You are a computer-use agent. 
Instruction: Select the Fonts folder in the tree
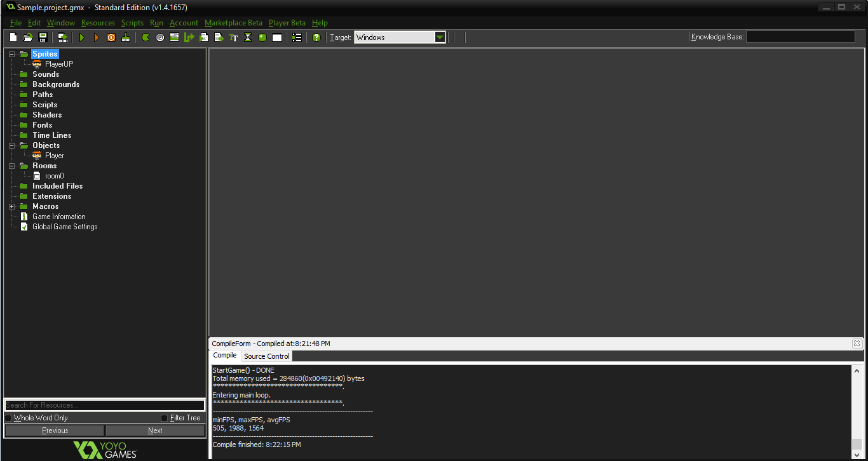(x=43, y=125)
